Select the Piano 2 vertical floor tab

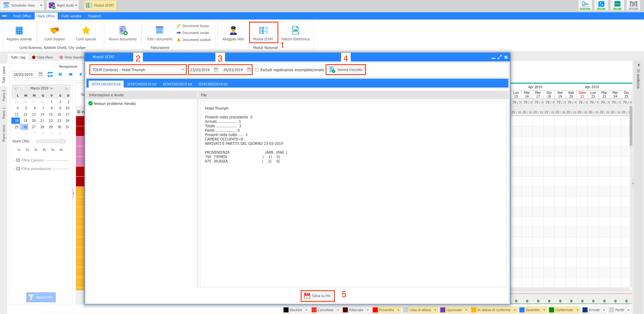click(x=4, y=95)
